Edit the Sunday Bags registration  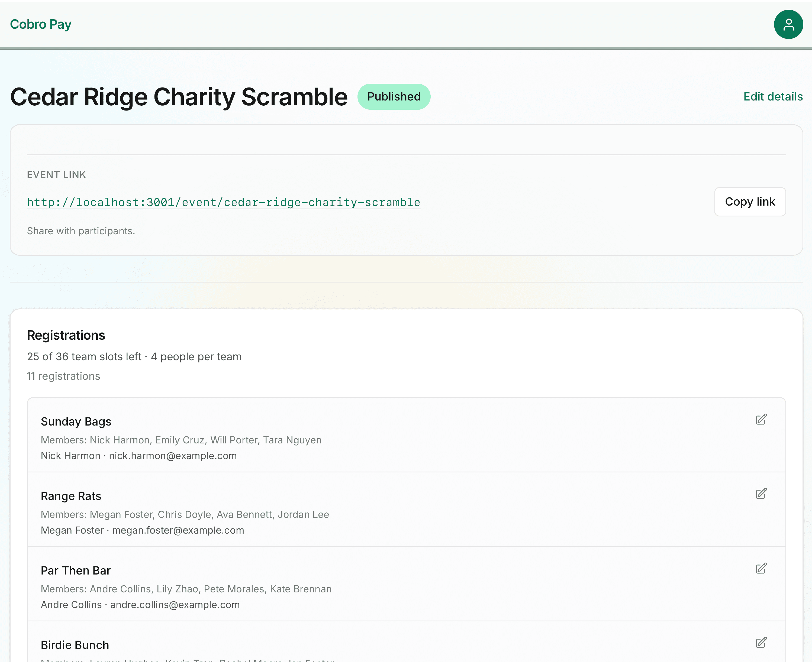pos(761,420)
